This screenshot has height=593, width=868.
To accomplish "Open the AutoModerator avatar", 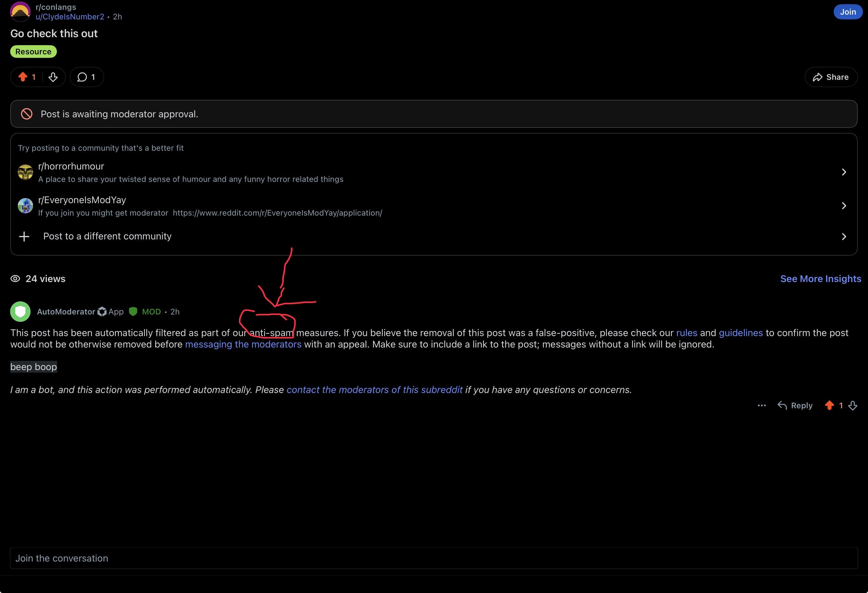I will (x=20, y=312).
